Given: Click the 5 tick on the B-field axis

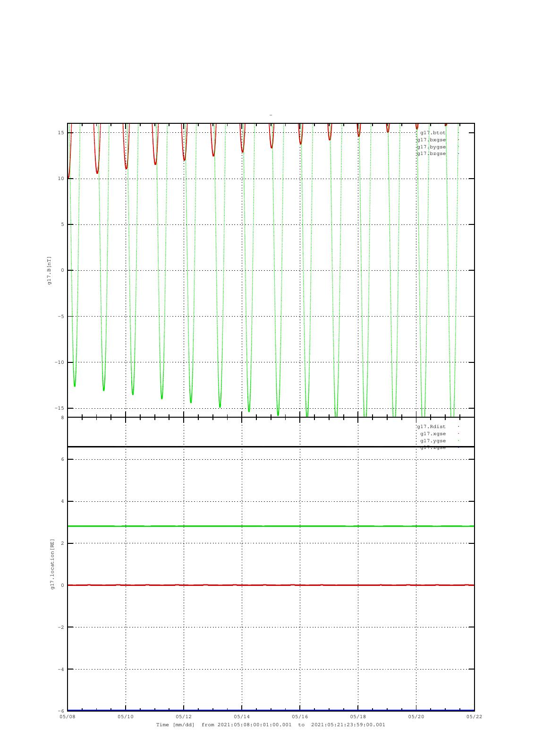Looking at the screenshot, I should (62, 224).
